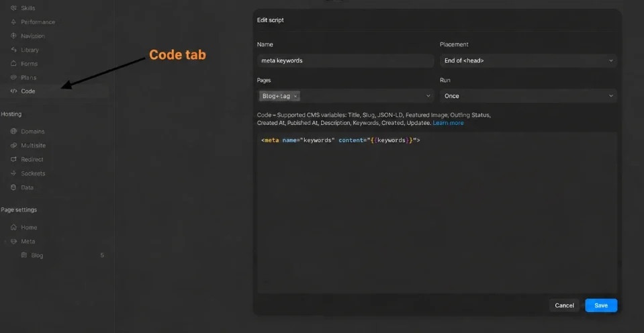
Task: Expand the Meta tree item
Action: [x=5, y=242]
